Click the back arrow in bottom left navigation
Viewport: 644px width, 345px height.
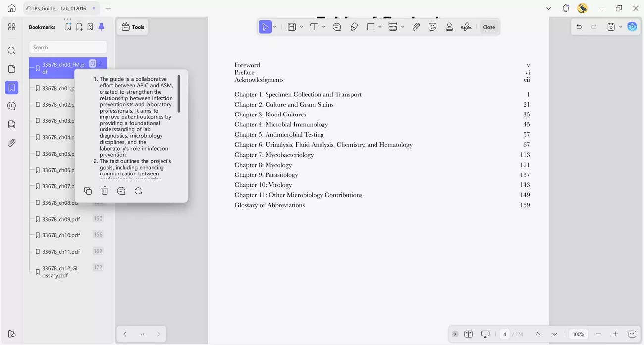[125, 334]
